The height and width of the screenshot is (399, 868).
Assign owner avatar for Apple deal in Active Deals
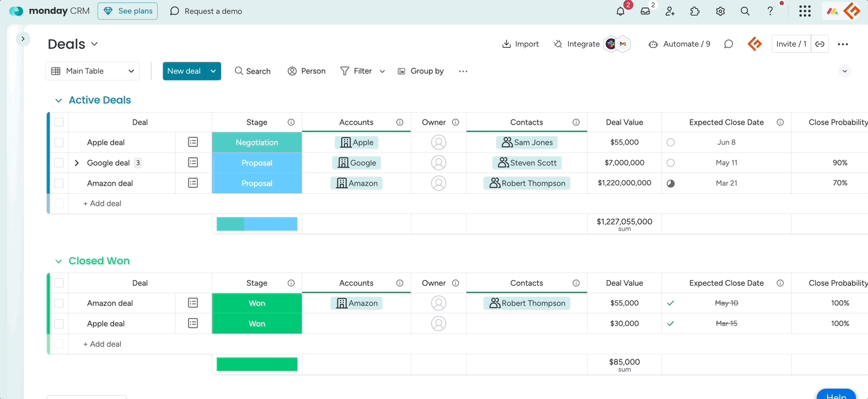click(x=438, y=142)
